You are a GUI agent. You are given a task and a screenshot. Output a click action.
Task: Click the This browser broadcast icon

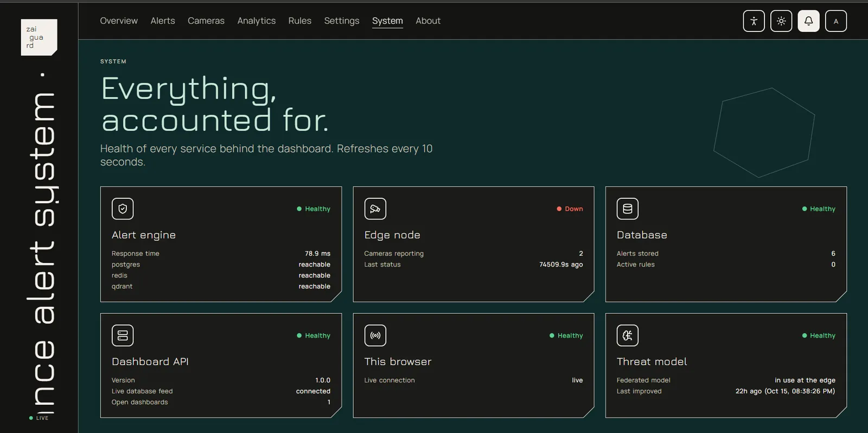375,335
